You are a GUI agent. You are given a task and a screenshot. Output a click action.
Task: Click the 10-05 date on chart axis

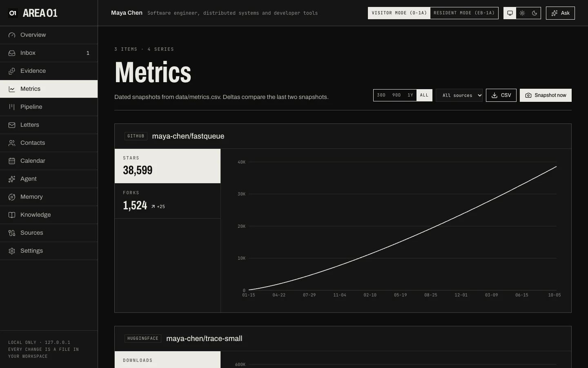pyautogui.click(x=554, y=295)
